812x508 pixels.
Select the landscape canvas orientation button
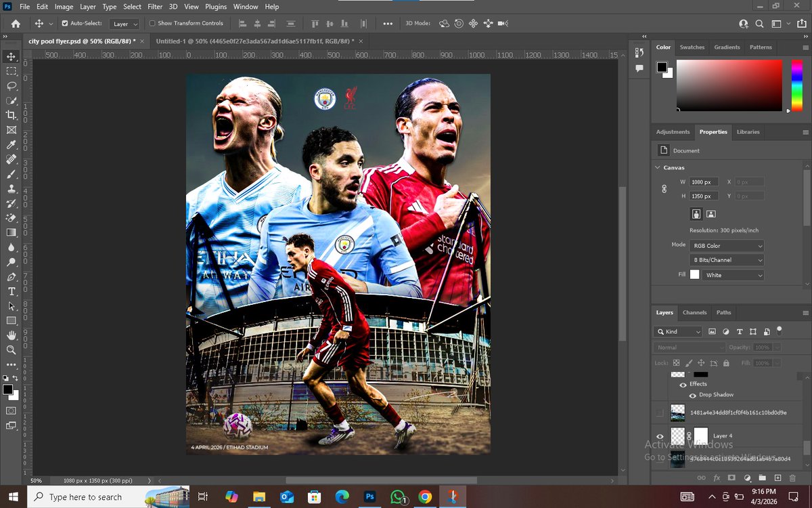[710, 213]
